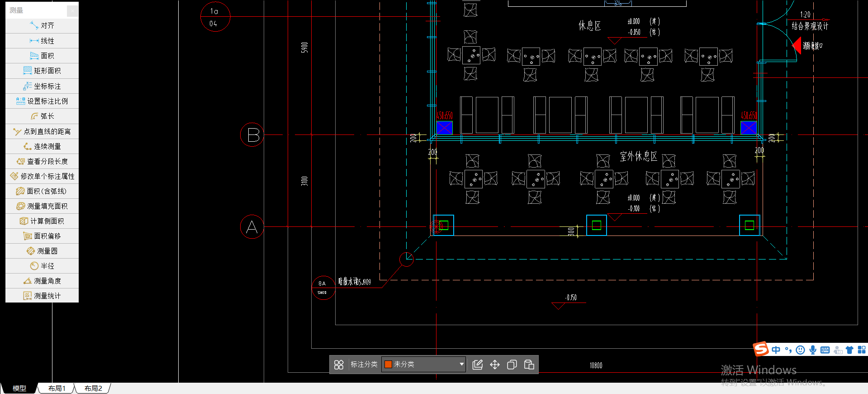Open Sogou skin shirt icon
This screenshot has height=394, width=868.
[849, 350]
